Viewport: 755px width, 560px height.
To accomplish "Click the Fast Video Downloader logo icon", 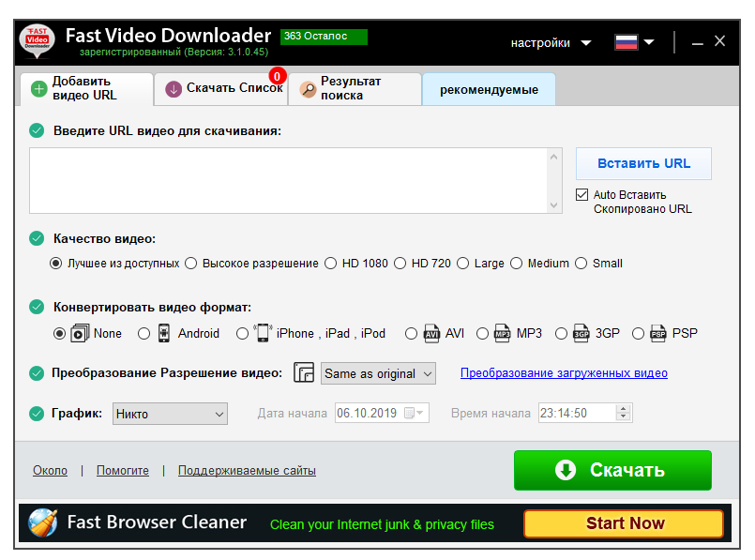I will tap(38, 41).
